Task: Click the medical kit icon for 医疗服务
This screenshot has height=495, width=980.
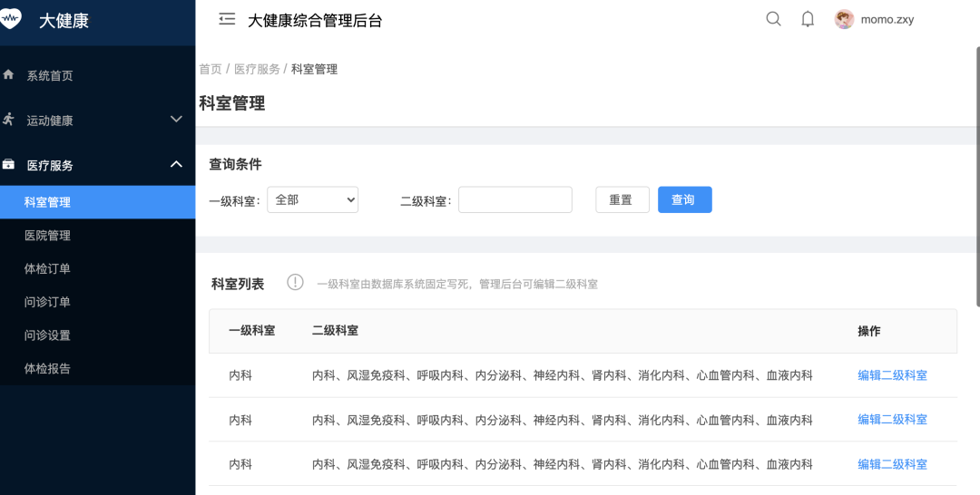Action: 9,165
